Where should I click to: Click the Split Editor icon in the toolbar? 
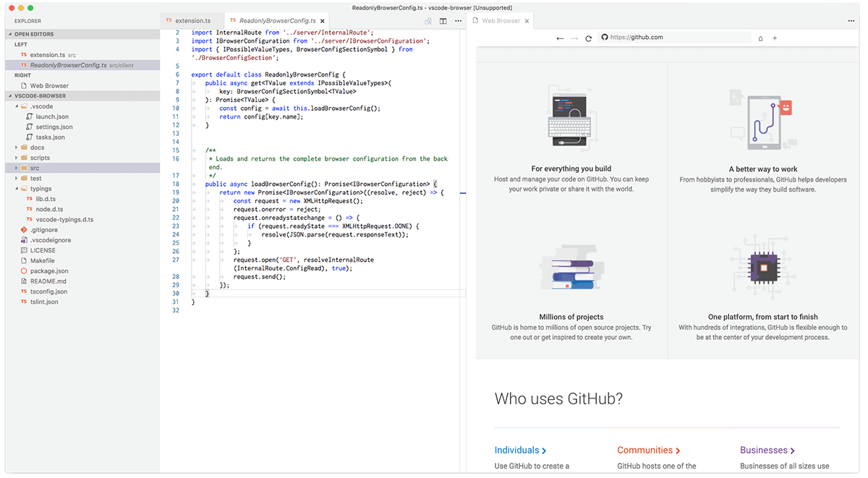[x=443, y=22]
